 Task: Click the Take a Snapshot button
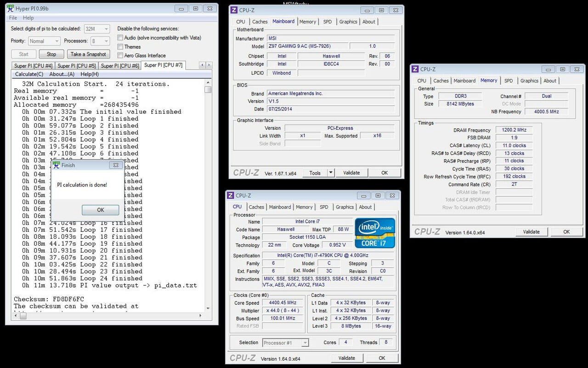pyautogui.click(x=88, y=54)
